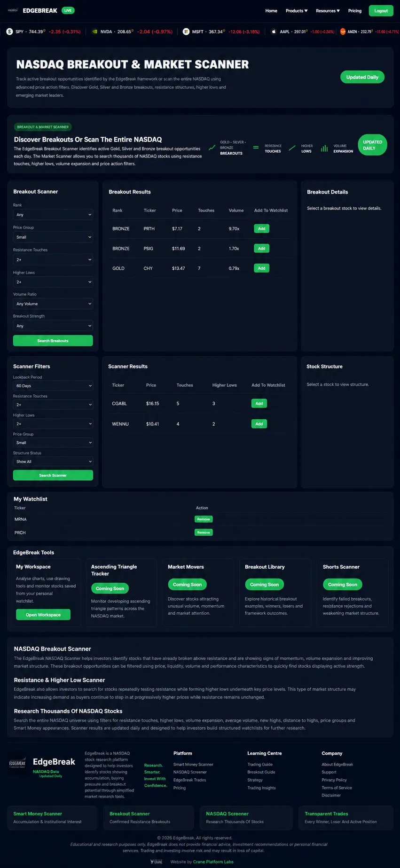
Task: Open the Breakout Scanner footer card
Action: [x=149, y=818]
